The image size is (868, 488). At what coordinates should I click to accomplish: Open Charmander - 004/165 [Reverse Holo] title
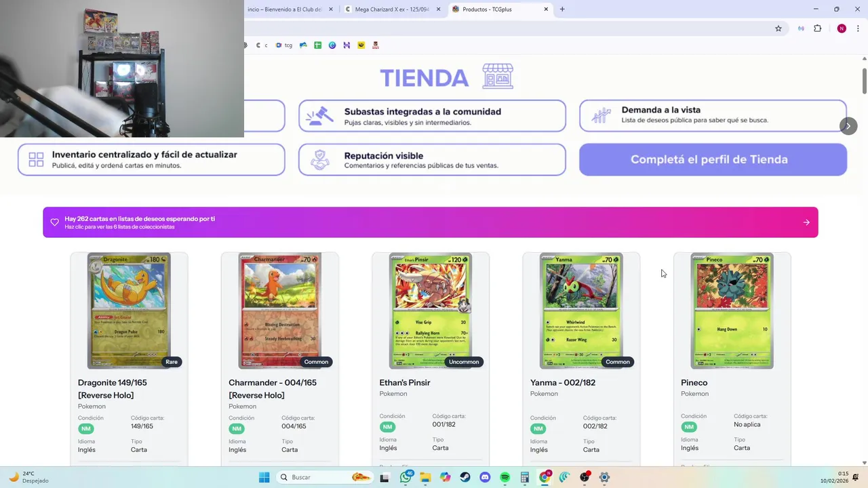click(x=273, y=389)
